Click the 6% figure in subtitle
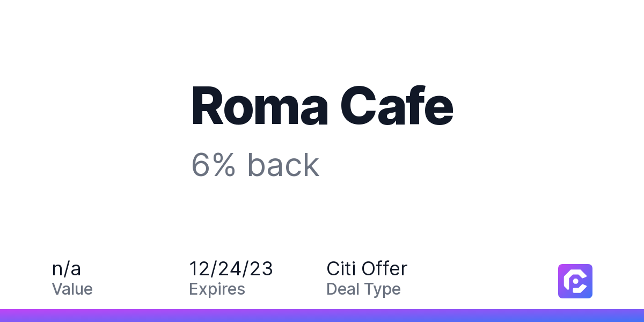The image size is (644, 322). (x=214, y=165)
